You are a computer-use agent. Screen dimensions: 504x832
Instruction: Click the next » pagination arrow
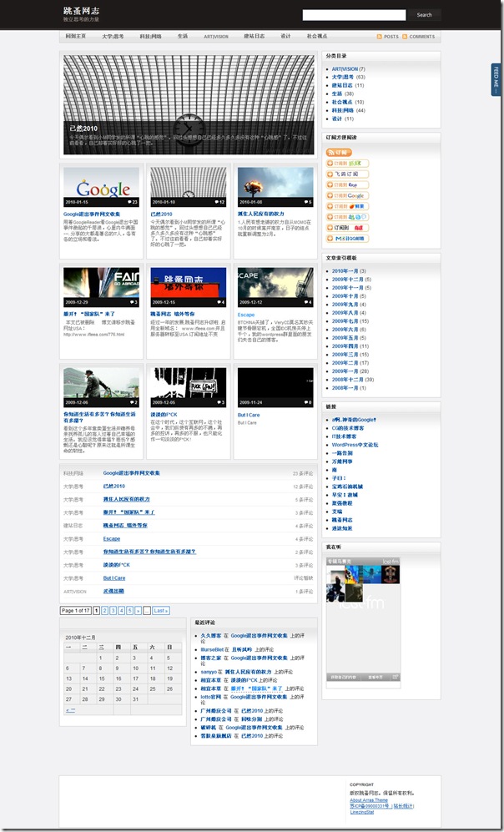[x=138, y=611]
